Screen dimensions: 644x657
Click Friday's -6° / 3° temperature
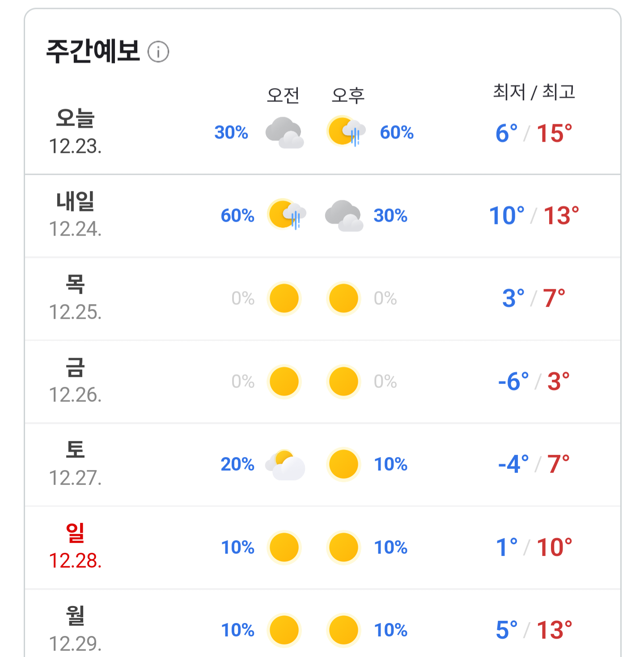[x=534, y=381]
